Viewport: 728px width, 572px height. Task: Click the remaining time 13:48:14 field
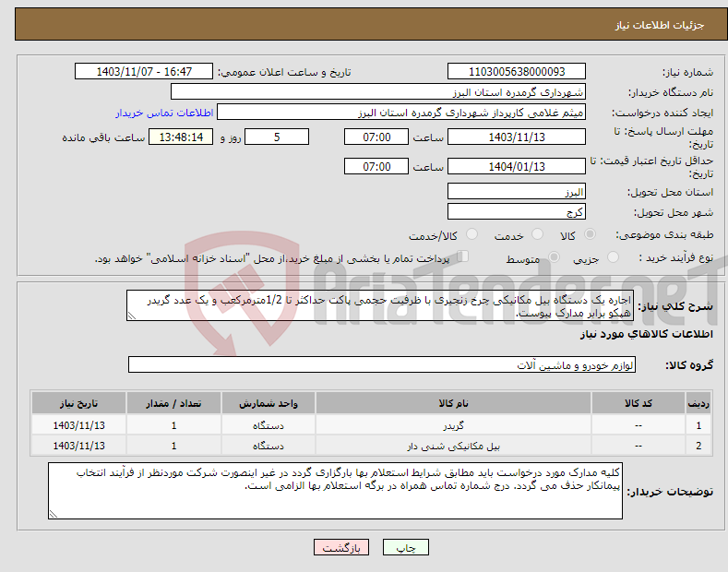(181, 137)
